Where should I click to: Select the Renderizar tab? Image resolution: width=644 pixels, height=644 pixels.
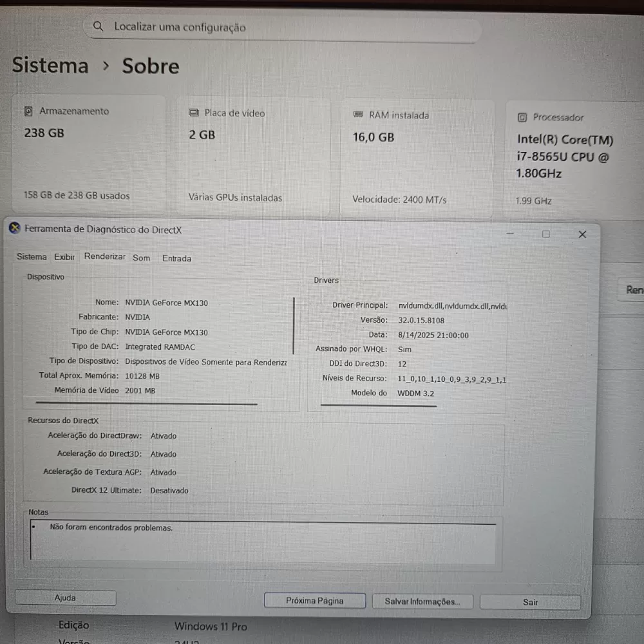[x=104, y=256]
